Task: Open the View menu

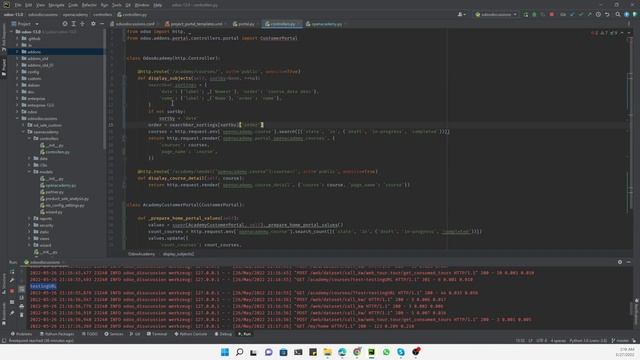Action: pyautogui.click(x=40, y=5)
